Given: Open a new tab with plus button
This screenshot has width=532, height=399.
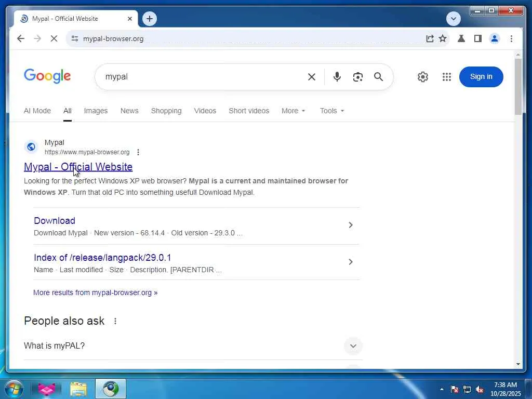Looking at the screenshot, I should (x=150, y=19).
